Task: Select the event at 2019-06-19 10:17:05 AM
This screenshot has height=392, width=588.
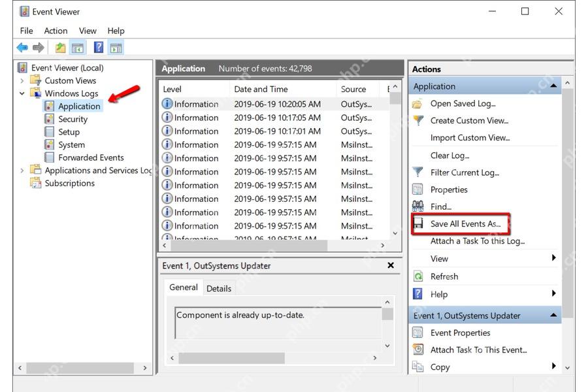Action: pyautogui.click(x=275, y=118)
